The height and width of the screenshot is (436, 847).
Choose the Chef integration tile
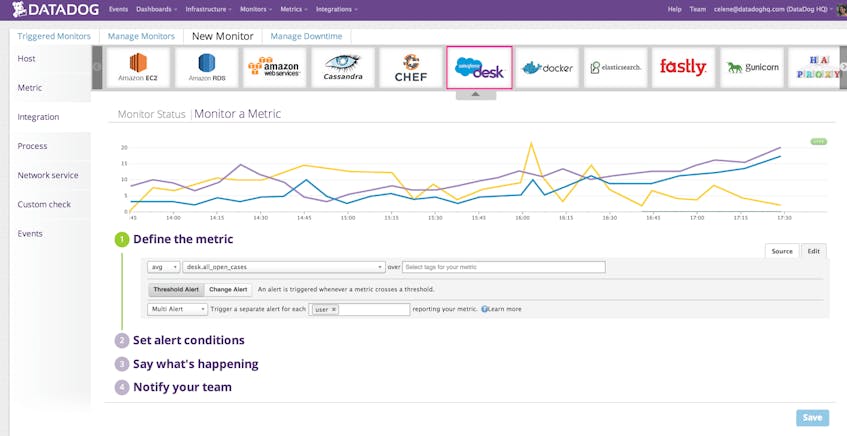pyautogui.click(x=411, y=68)
